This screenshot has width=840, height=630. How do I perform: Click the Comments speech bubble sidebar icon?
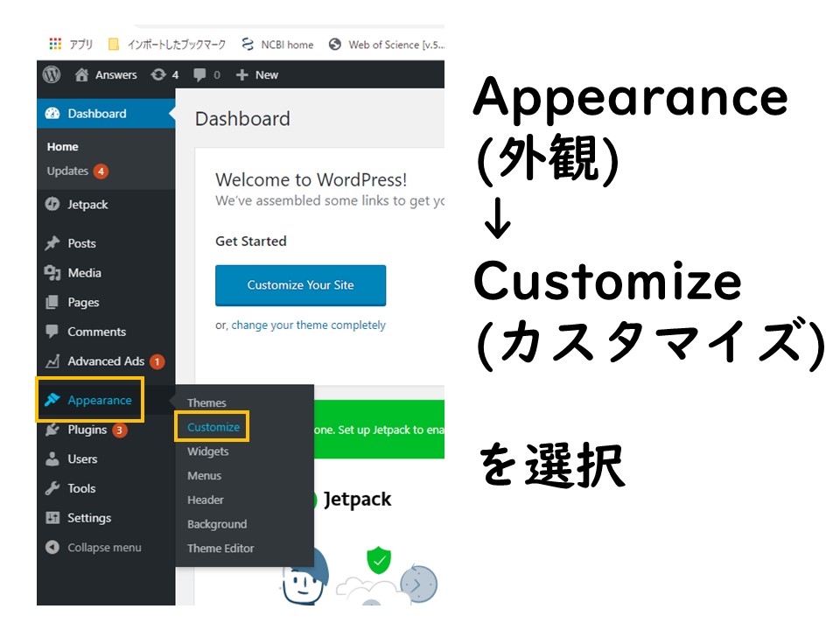[52, 332]
